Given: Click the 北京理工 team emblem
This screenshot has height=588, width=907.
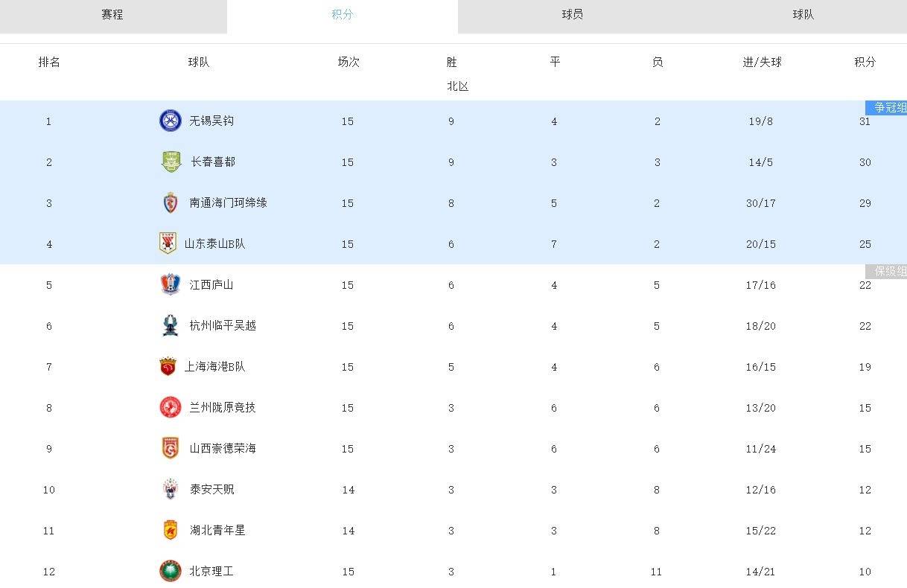Looking at the screenshot, I should click(171, 571).
